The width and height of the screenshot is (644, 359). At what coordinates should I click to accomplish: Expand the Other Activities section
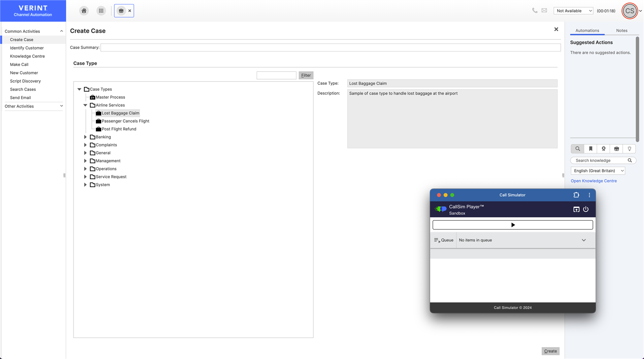(61, 106)
